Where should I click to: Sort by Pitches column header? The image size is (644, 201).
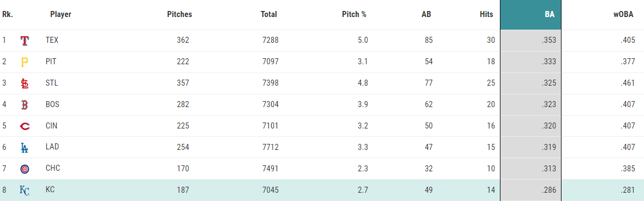[179, 14]
